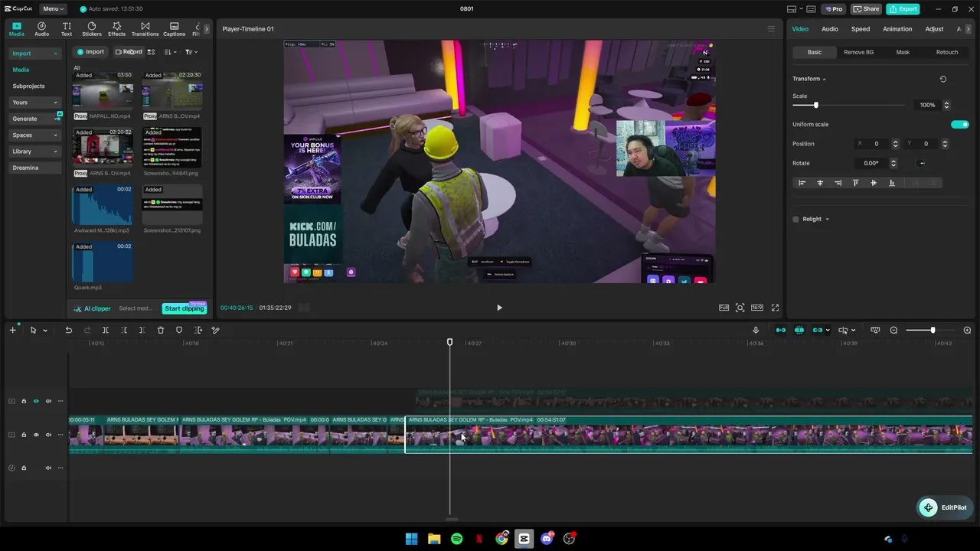The image size is (980, 551).
Task: Hide the upper overlay video track
Action: tap(36, 401)
